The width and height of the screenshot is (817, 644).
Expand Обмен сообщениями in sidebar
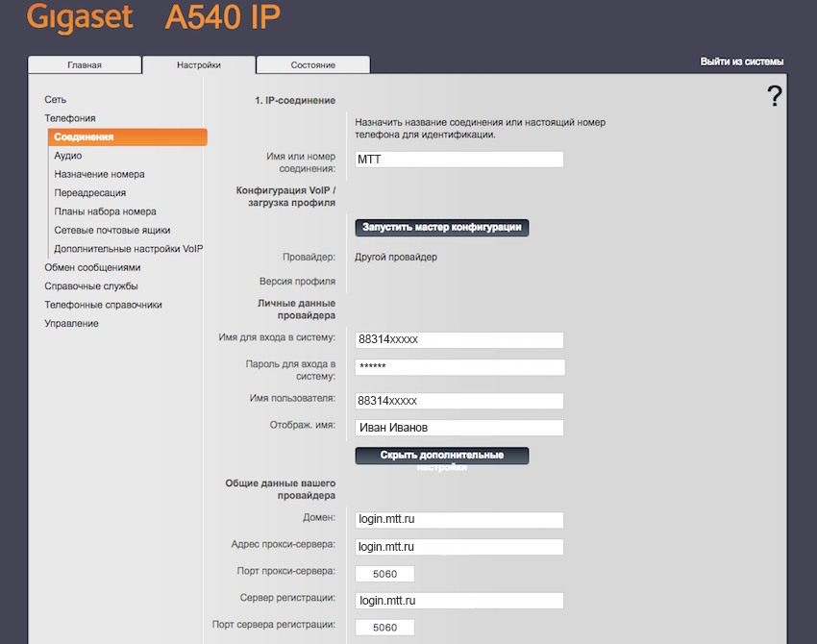(x=92, y=267)
